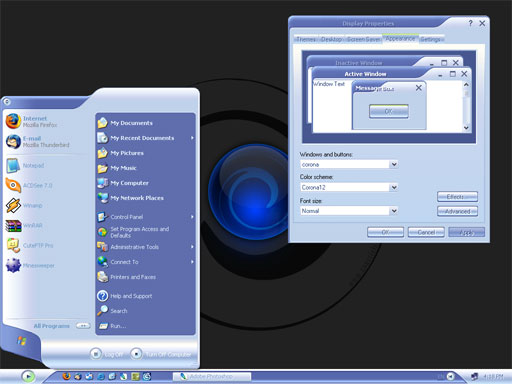
Task: Click the Effects button
Action: [x=457, y=197]
